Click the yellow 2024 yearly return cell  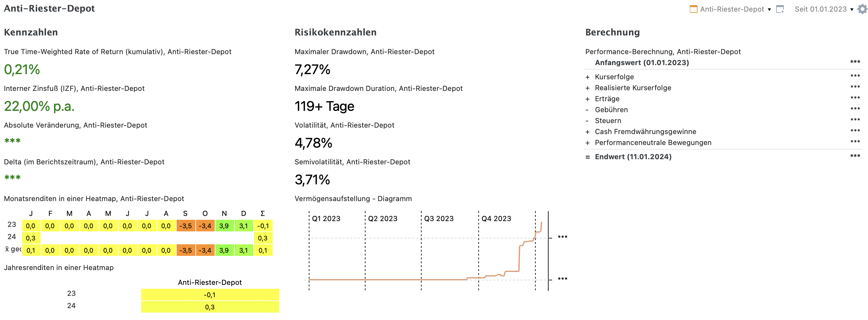click(x=210, y=307)
